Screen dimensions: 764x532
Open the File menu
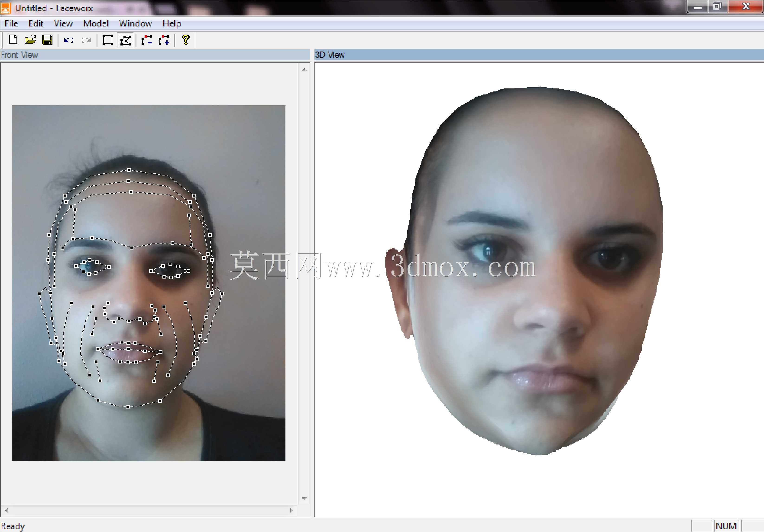click(11, 23)
